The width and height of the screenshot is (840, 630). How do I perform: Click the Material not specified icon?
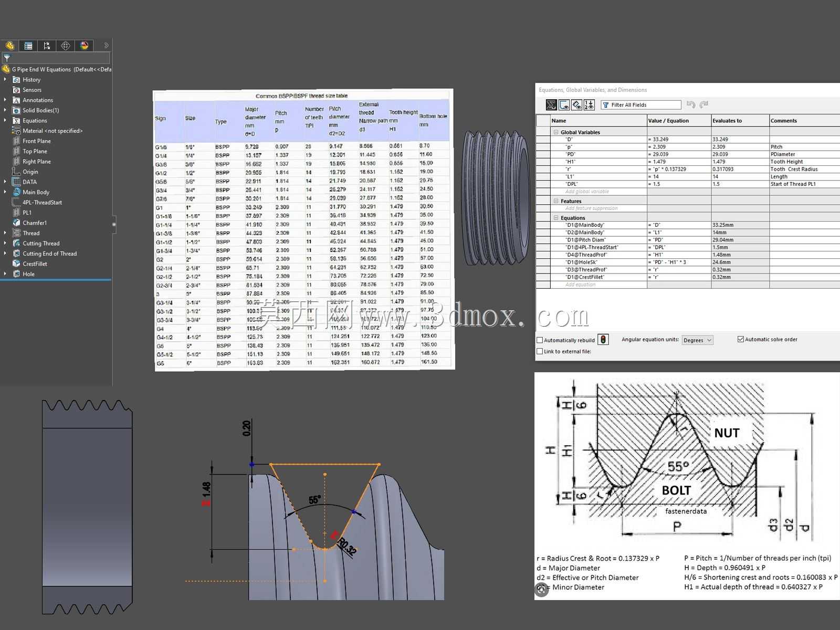tap(17, 131)
